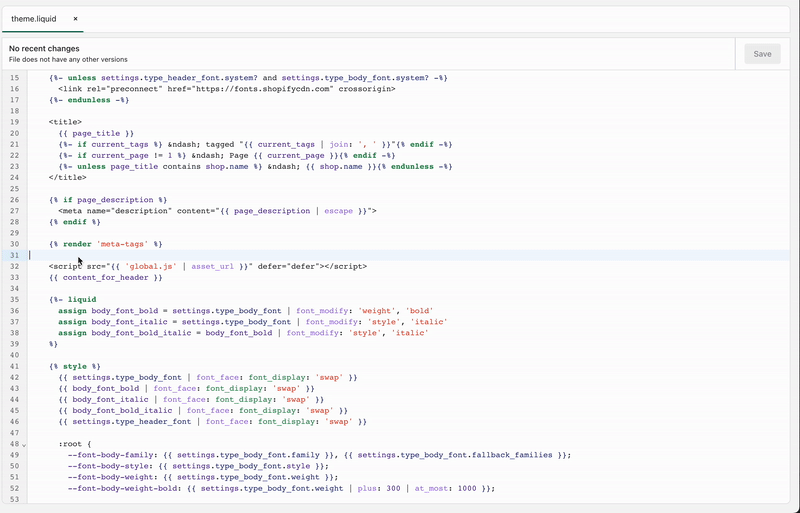Collapse the :root block at line 48
800x513 pixels.
click(24, 444)
